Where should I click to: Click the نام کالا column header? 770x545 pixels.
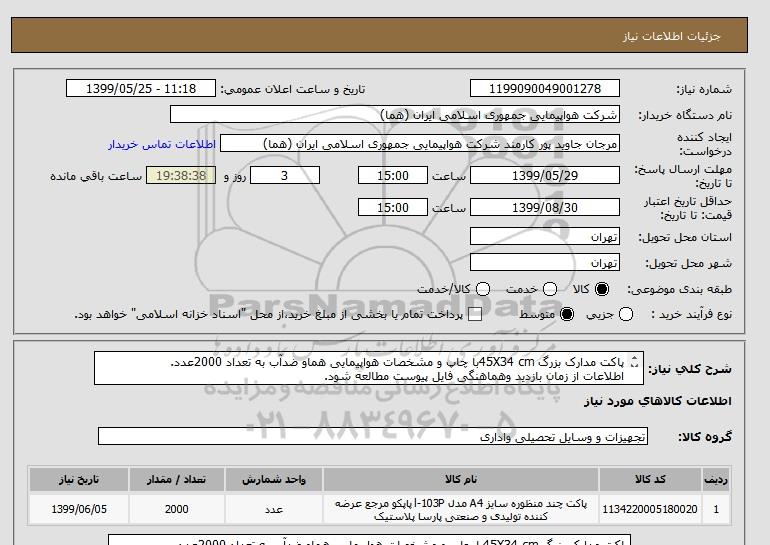point(461,480)
